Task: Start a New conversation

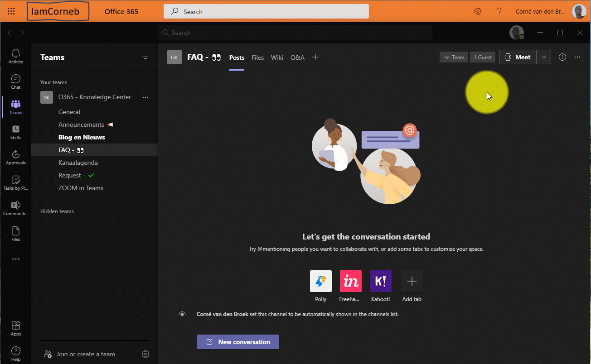Action: click(x=238, y=342)
